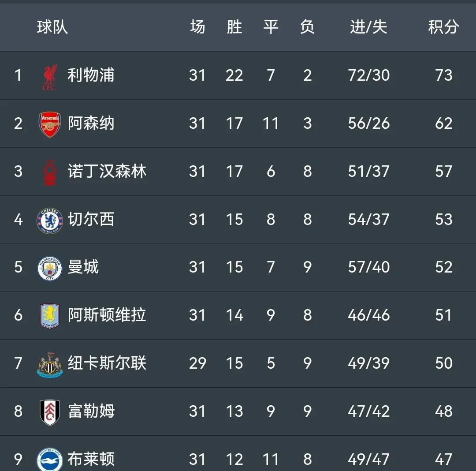This screenshot has width=476, height=471.
Task: Click the Liverpool club crest
Action: (49, 76)
